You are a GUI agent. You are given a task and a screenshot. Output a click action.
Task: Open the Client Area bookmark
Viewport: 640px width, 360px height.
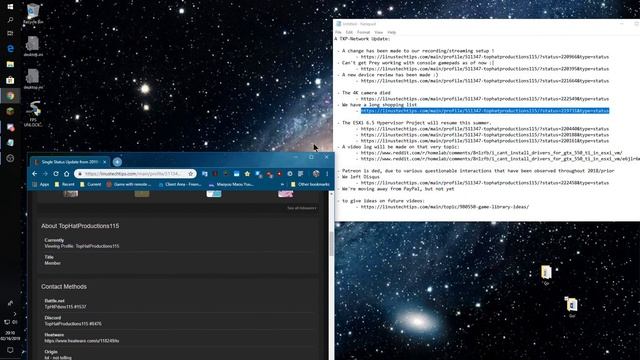coord(180,184)
